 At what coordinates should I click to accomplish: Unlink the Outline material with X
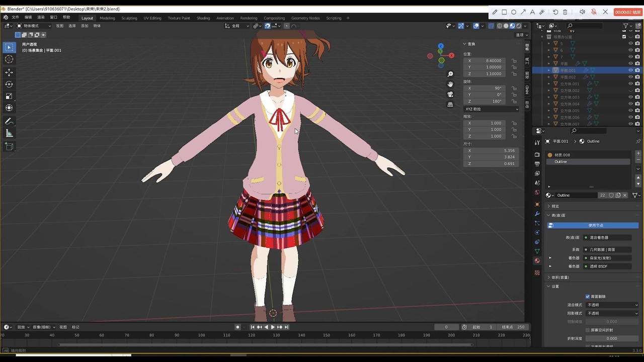(x=625, y=195)
